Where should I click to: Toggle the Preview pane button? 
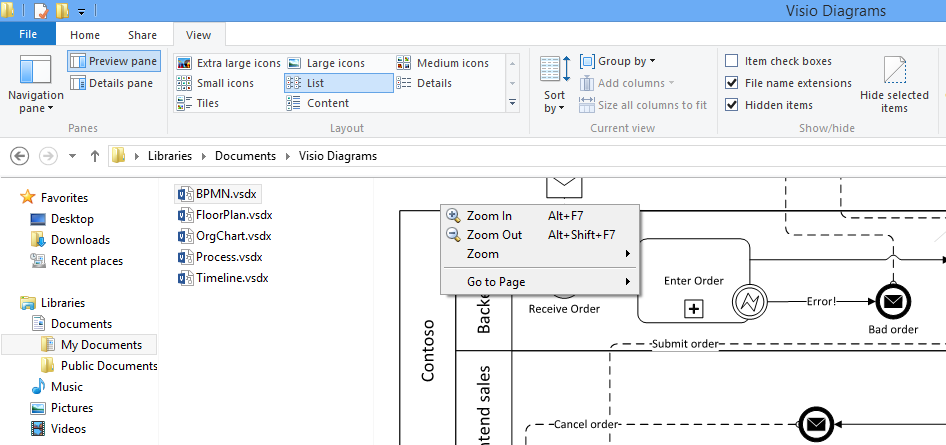coord(113,61)
